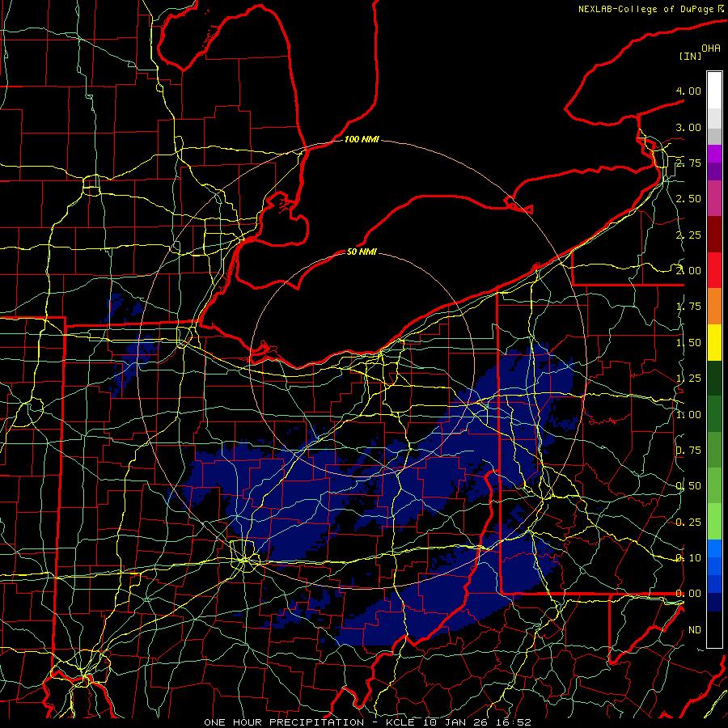Click the 1.75 legend value
Screen dimensions: 728x728
click(x=688, y=307)
